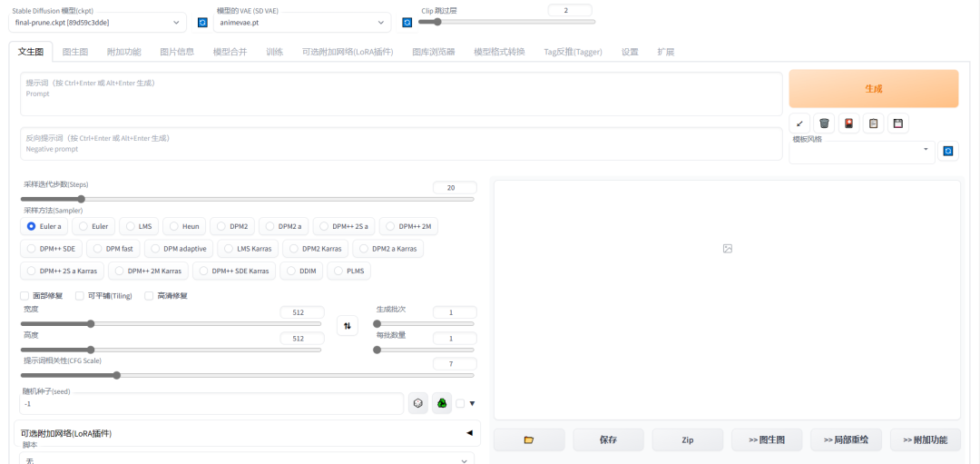Image resolution: width=980 pixels, height=464 pixels.
Task: Toggle the 可平铺(Tiling) checkbox
Action: click(80, 296)
